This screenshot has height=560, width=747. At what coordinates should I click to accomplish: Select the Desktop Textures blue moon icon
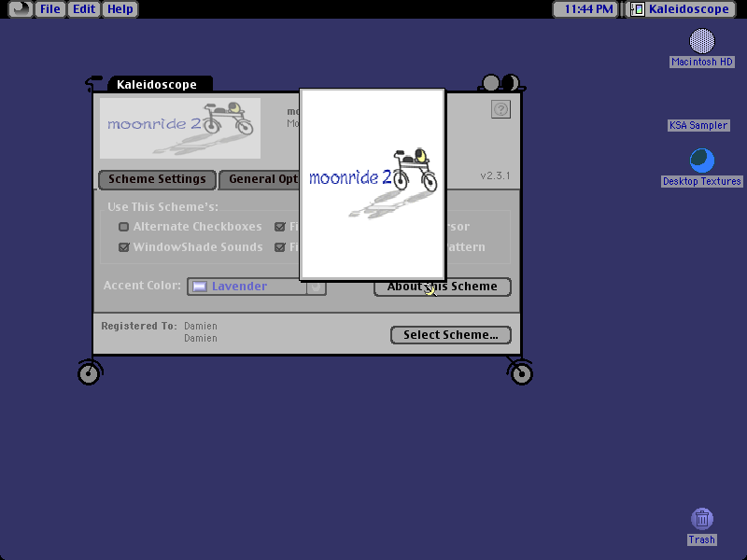(x=702, y=161)
